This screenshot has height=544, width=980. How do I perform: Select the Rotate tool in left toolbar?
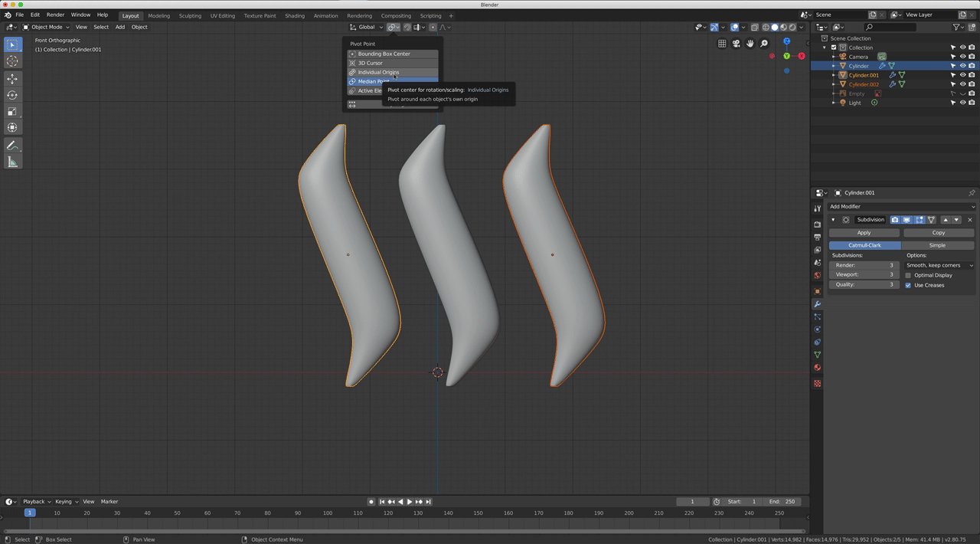tap(12, 95)
